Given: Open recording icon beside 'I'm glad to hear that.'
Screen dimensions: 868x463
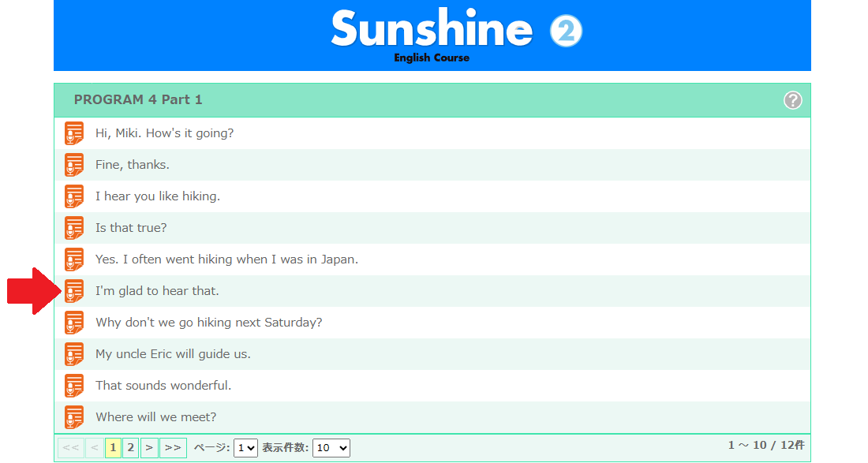Looking at the screenshot, I should click(x=74, y=291).
